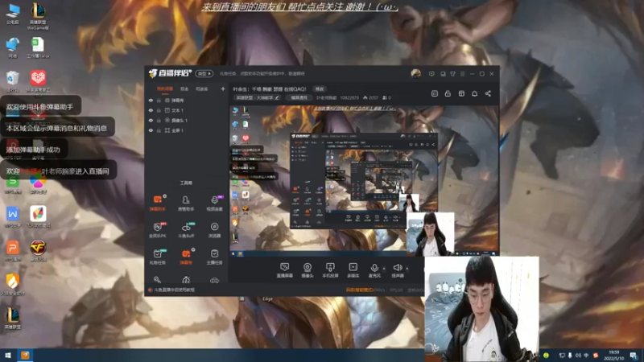Open the notification bell above preview

pos(474,93)
